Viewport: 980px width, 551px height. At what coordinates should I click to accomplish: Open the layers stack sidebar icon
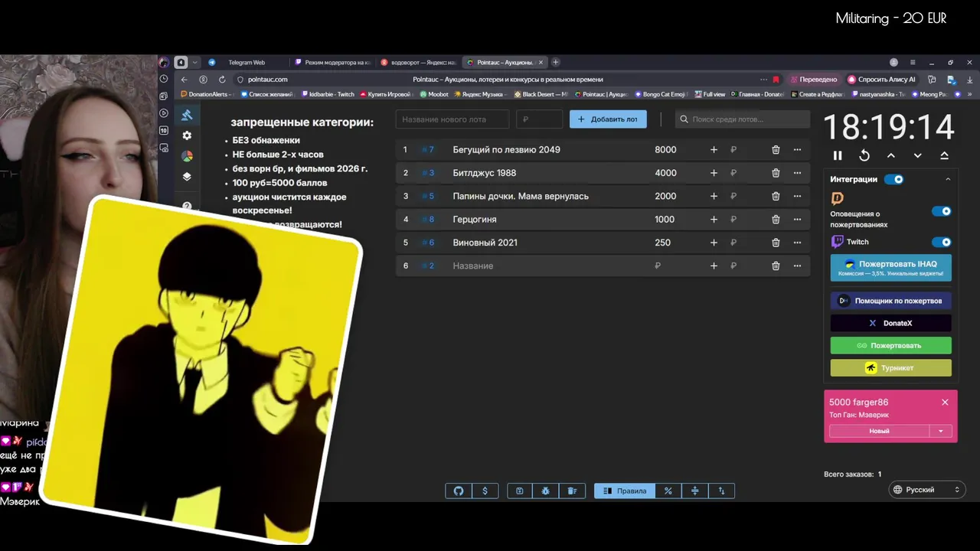[x=187, y=176]
